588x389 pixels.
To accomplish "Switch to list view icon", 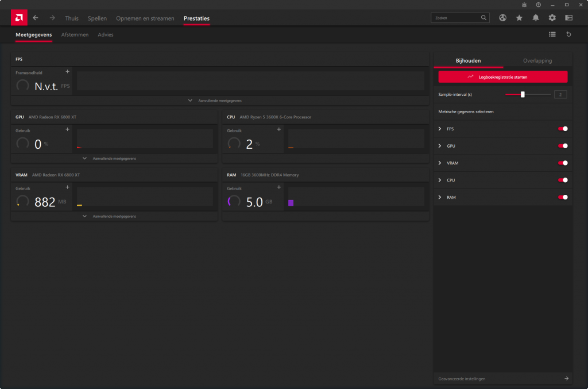I will 552,34.
